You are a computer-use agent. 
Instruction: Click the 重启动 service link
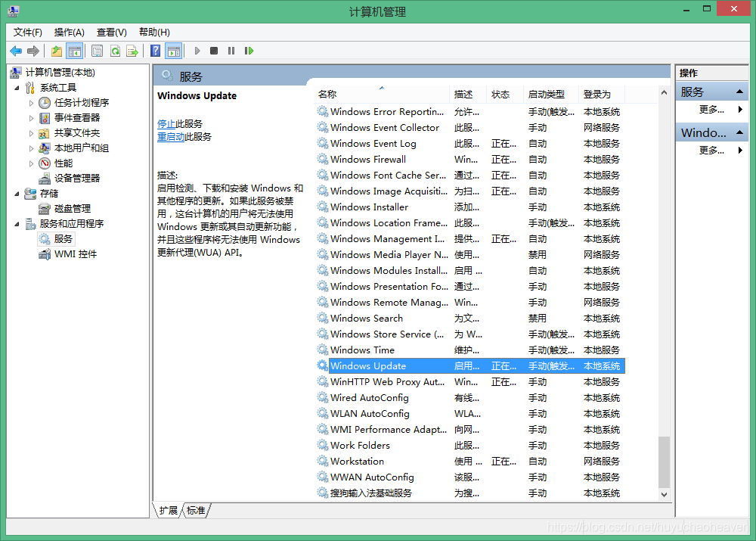click(171, 137)
